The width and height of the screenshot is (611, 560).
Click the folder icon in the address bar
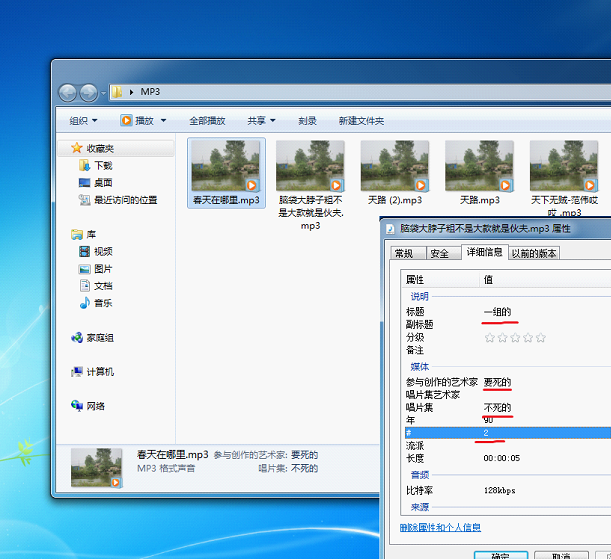(x=117, y=92)
